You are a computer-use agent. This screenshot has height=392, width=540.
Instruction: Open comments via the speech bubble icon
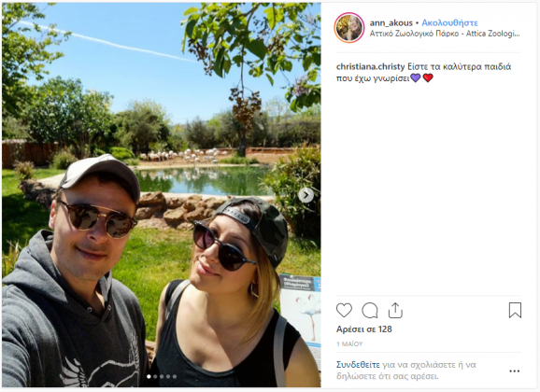370,311
